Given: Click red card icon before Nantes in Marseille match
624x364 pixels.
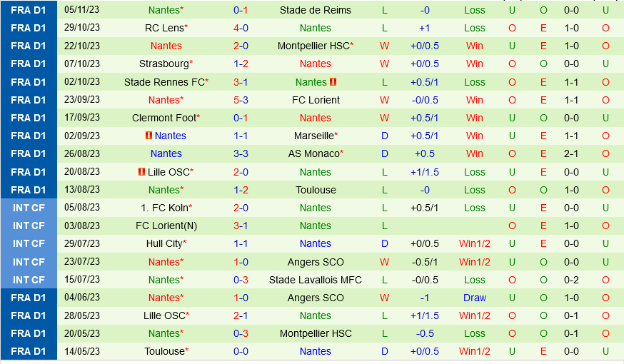Looking at the screenshot, I should [x=148, y=136].
